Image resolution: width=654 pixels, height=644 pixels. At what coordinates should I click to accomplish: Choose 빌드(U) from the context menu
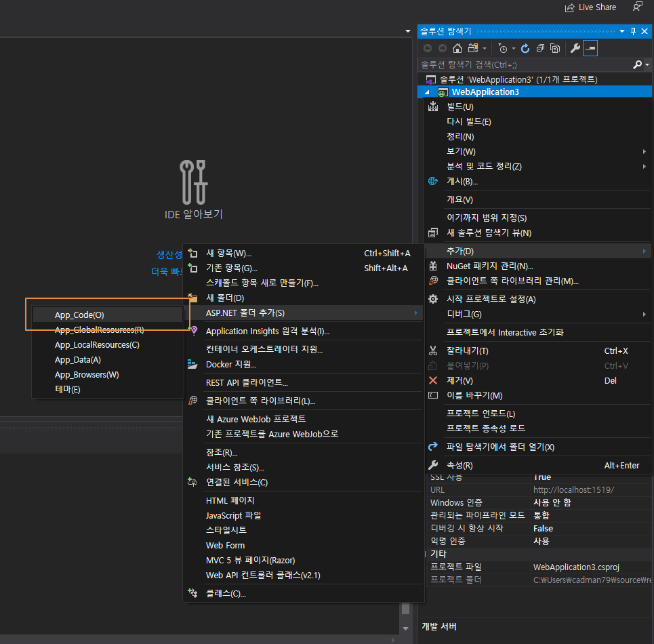pos(537,107)
